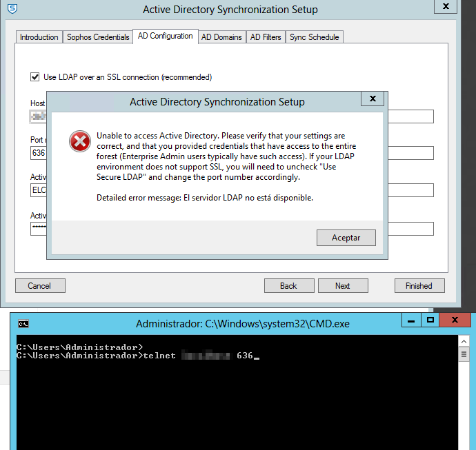
Task: Click CMD scrollbar up arrow
Action: (x=464, y=342)
